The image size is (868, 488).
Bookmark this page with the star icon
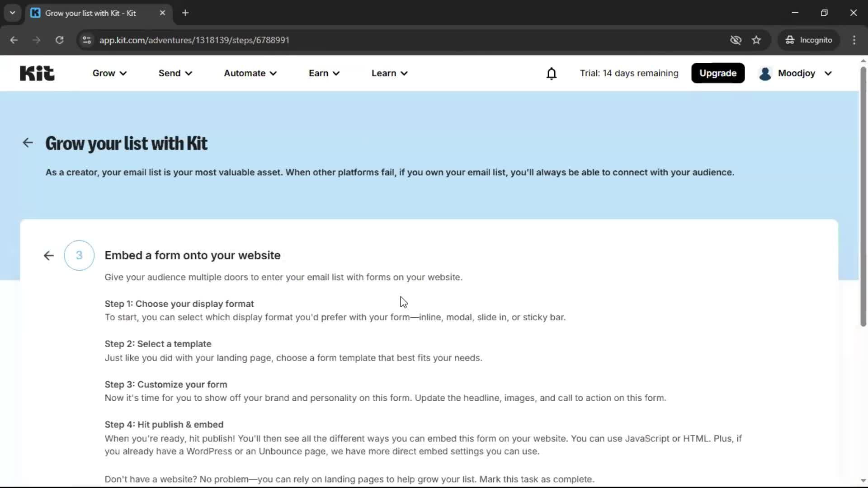click(757, 40)
